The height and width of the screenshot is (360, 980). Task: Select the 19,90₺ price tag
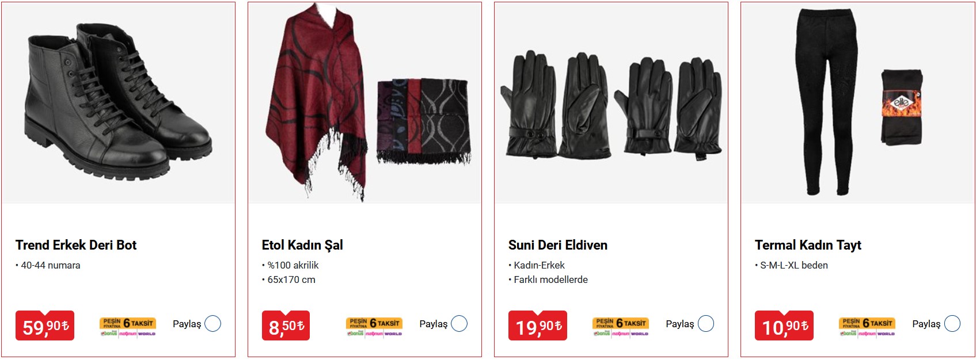tap(538, 325)
